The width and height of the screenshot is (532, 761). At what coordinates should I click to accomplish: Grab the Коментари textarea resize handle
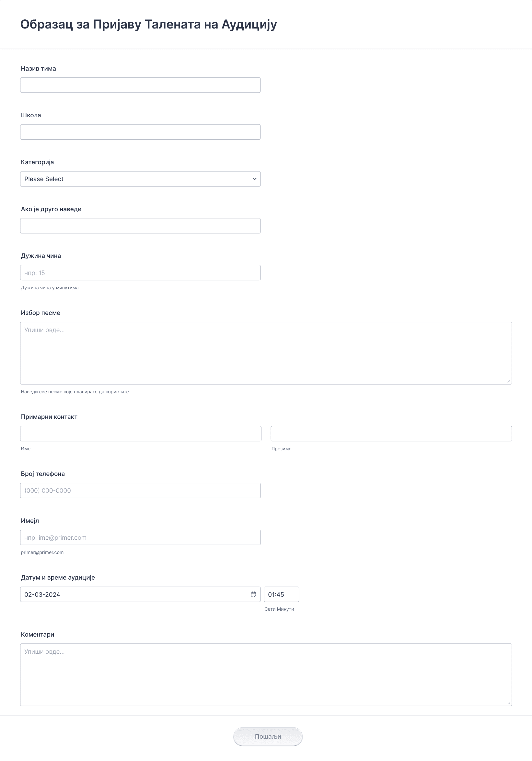tap(509, 703)
